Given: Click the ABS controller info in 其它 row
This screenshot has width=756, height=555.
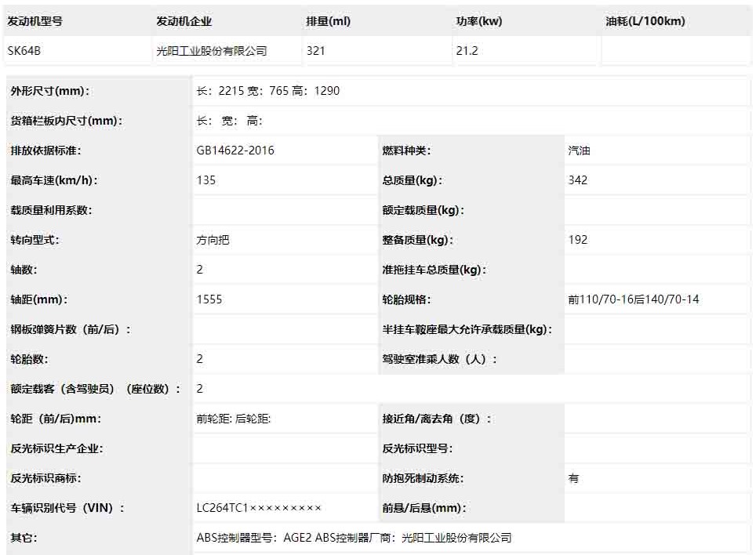Looking at the screenshot, I should pos(354,538).
